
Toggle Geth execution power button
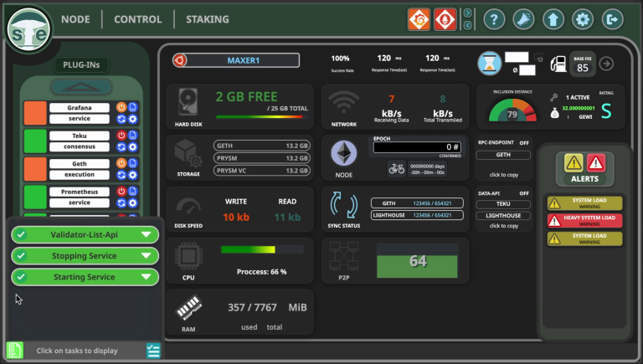coord(121,163)
